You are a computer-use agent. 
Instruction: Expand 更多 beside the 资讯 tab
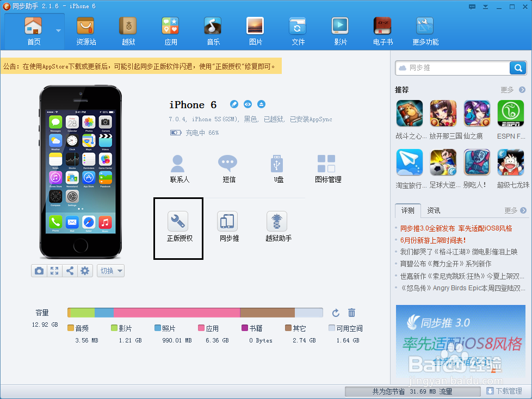[515, 210]
